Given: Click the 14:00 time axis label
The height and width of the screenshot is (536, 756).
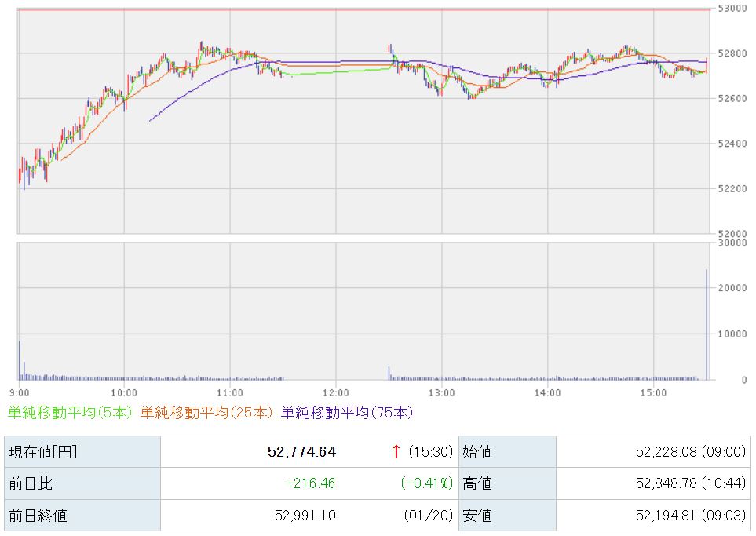Looking at the screenshot, I should (547, 392).
